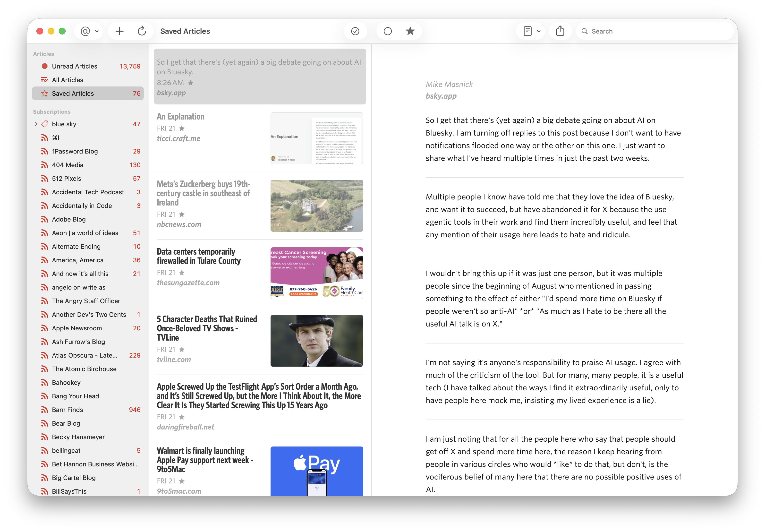The height and width of the screenshot is (532, 765).
Task: Click star on tvline.com item
Action: 182,349
